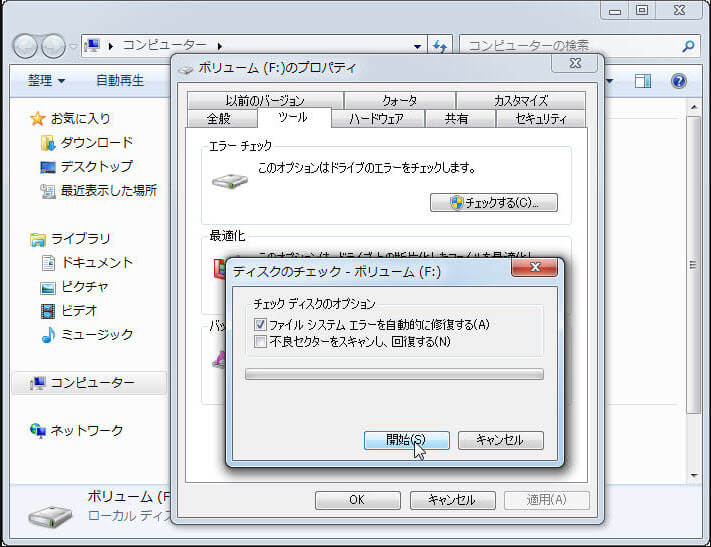711x547 pixels.
Task: Select お気に入り in the navigation pane
Action: [81, 119]
